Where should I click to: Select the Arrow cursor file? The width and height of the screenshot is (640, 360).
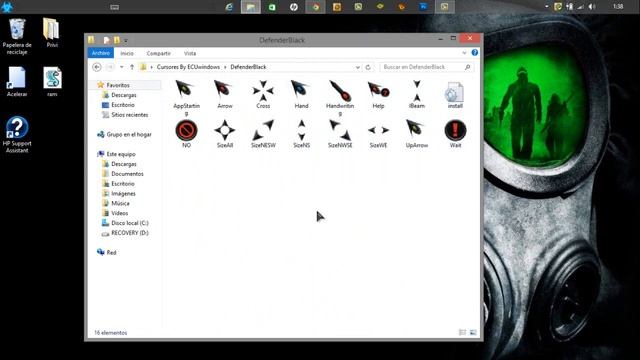[x=224, y=95]
